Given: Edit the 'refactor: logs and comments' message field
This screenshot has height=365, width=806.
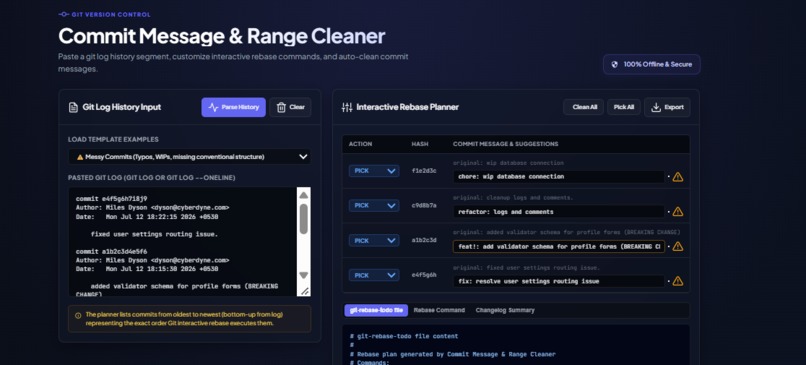Looking at the screenshot, I should tap(559, 212).
